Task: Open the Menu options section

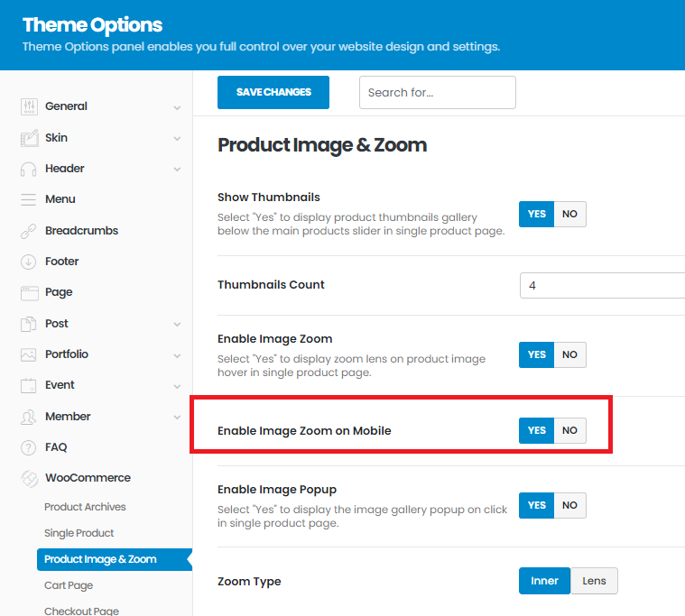Action: click(60, 199)
